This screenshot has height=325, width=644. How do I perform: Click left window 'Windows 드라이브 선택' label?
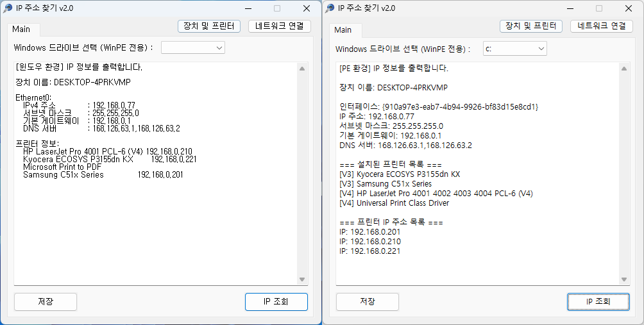83,47
